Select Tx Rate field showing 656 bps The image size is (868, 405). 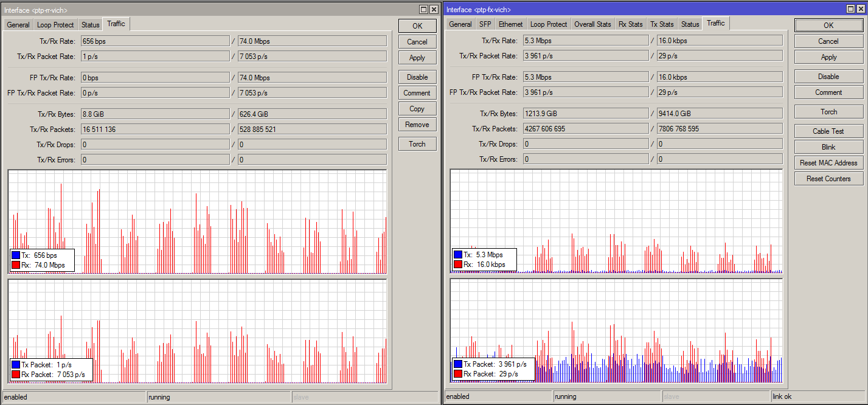155,41
